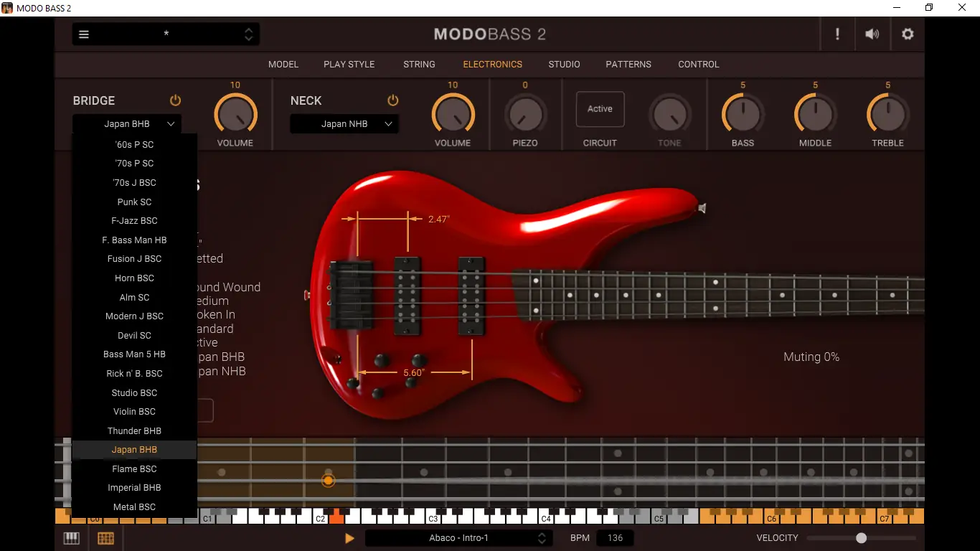The image size is (980, 551).
Task: Choose Punk SC pickup
Action: point(134,202)
